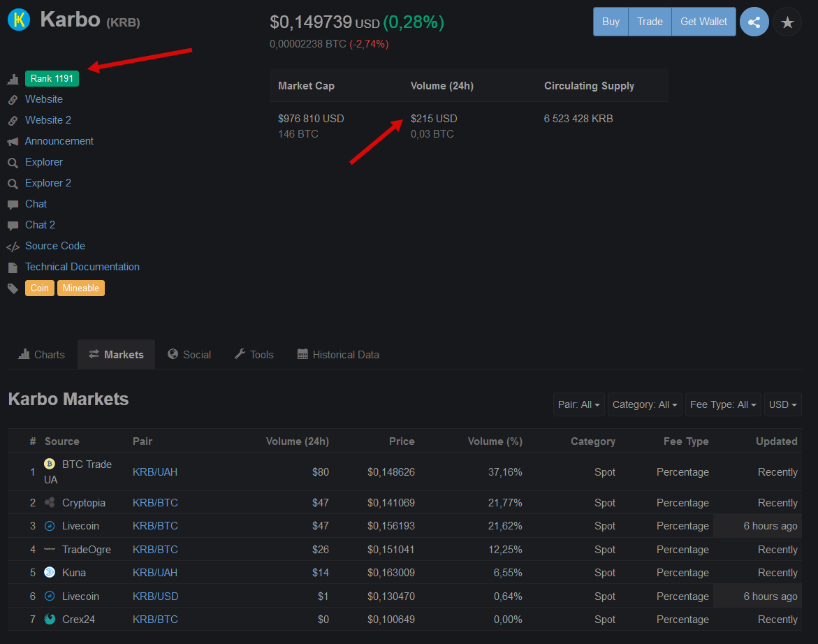Click the speech bubble icon beside Chat
This screenshot has height=644, width=818.
point(13,205)
